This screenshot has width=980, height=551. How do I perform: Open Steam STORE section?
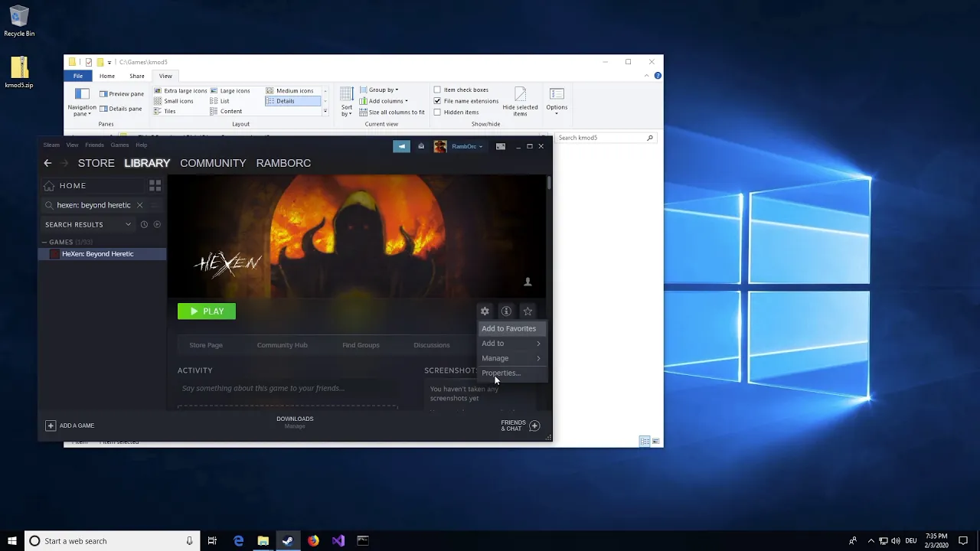point(96,163)
